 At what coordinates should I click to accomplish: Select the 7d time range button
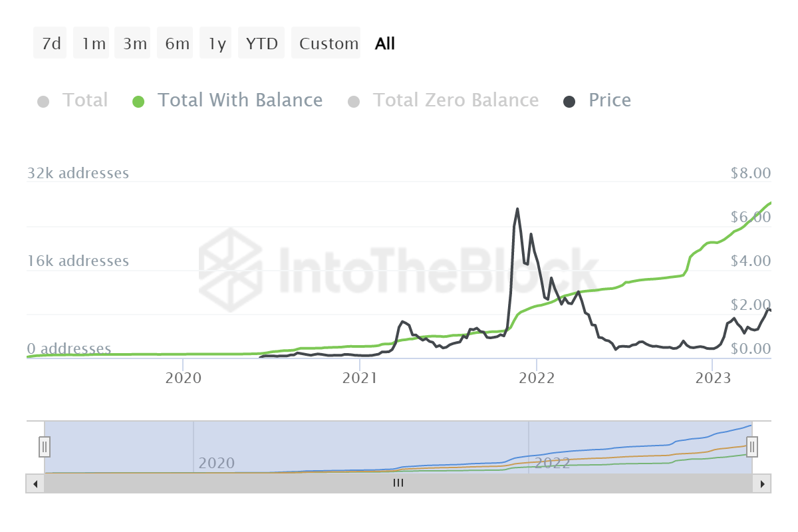pyautogui.click(x=51, y=44)
